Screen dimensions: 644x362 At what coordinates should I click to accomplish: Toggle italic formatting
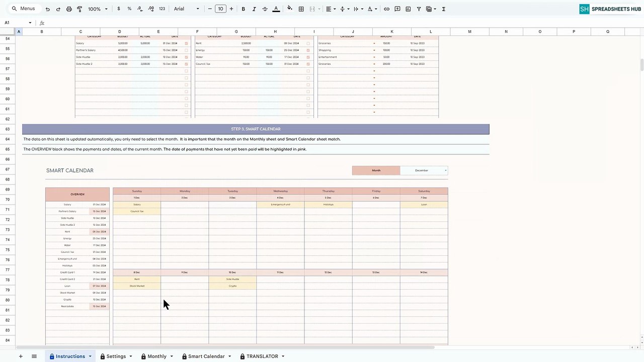coord(254,9)
